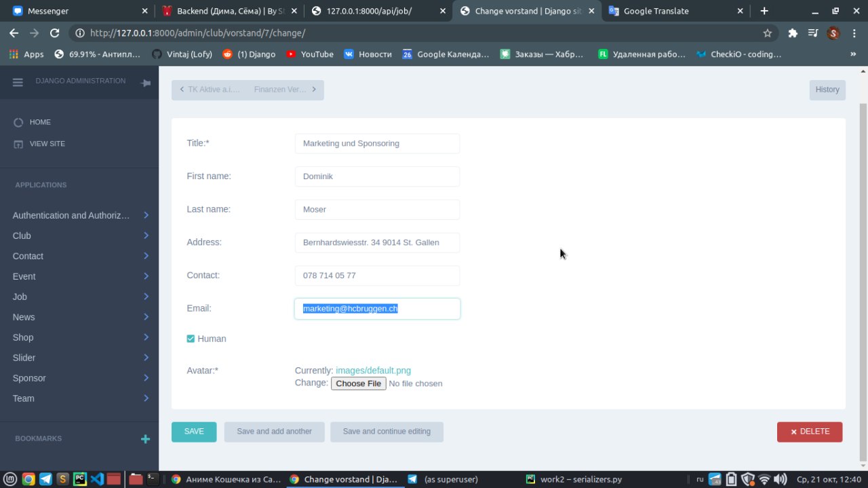Close the Google Translate tab
This screenshot has height=488, width=868.
[x=740, y=11]
